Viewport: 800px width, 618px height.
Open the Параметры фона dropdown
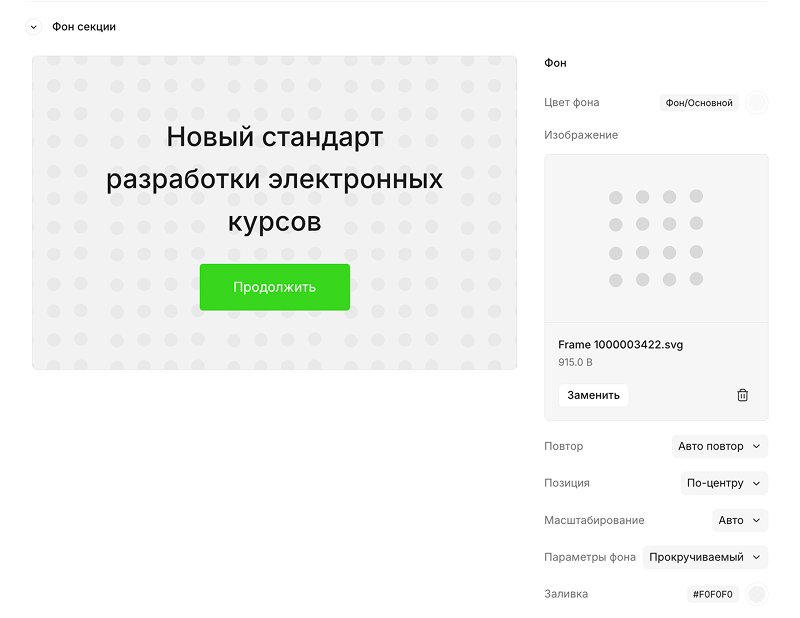[705, 557]
